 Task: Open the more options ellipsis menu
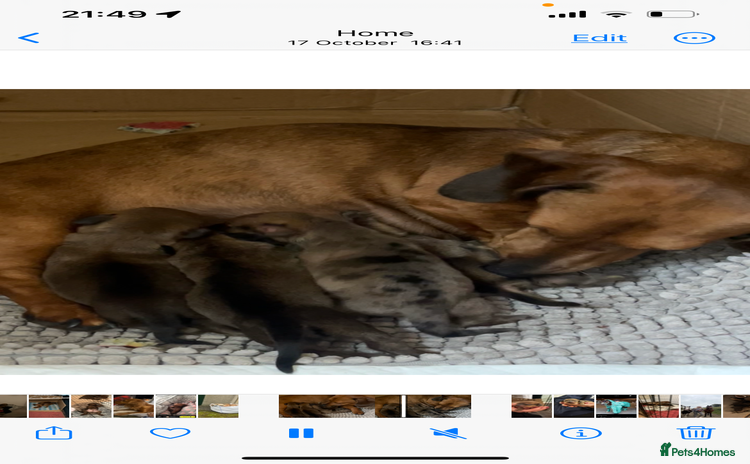click(694, 38)
